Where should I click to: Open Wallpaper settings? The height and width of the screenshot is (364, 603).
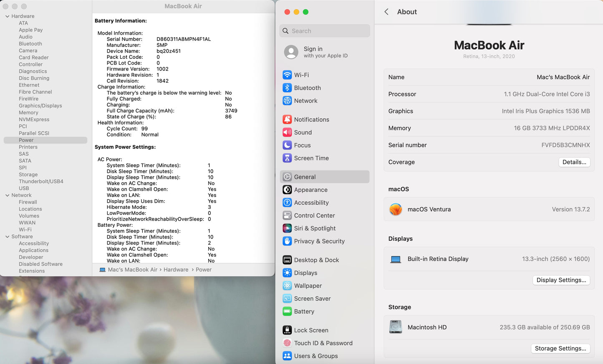(308, 286)
